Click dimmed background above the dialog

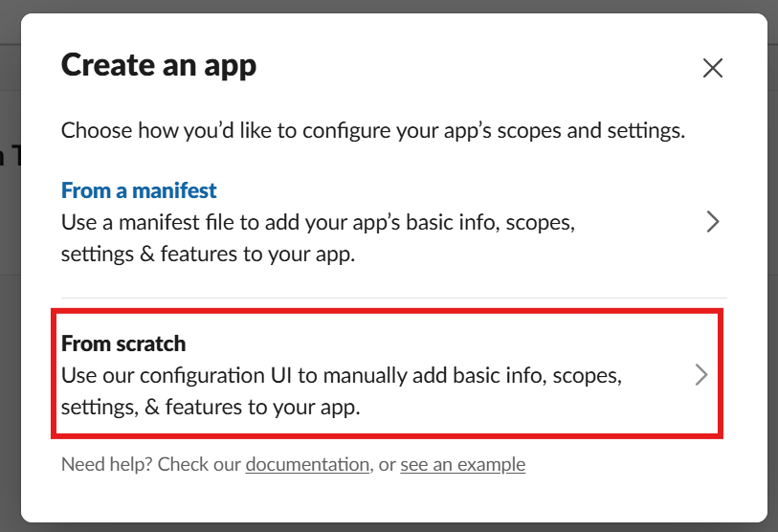tap(383, 6)
